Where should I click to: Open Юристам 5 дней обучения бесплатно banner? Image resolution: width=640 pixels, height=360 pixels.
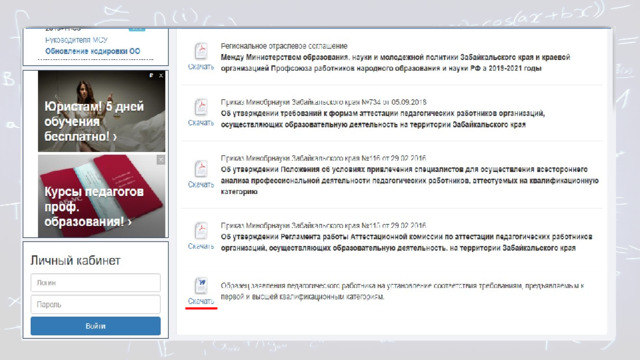click(102, 111)
